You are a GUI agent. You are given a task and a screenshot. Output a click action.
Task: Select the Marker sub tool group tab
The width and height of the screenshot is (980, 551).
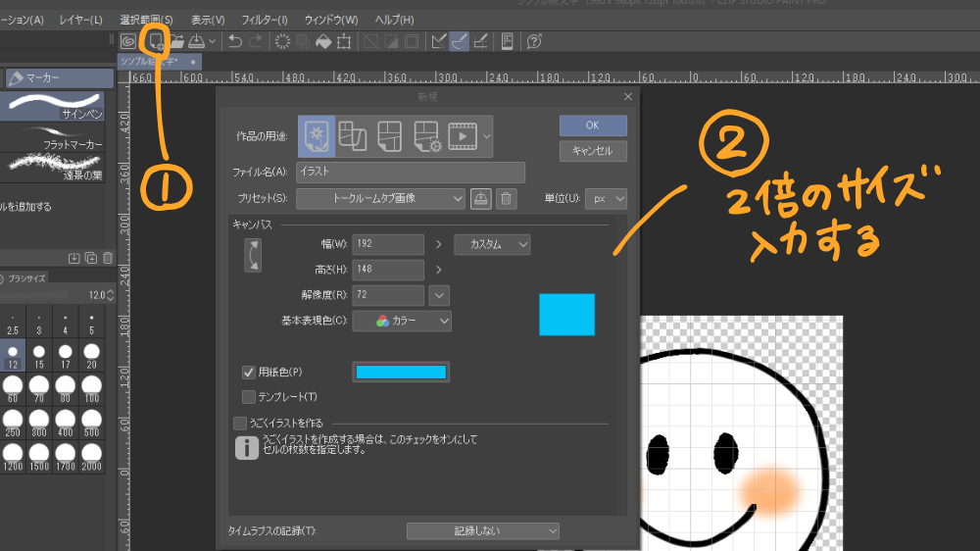(x=60, y=78)
